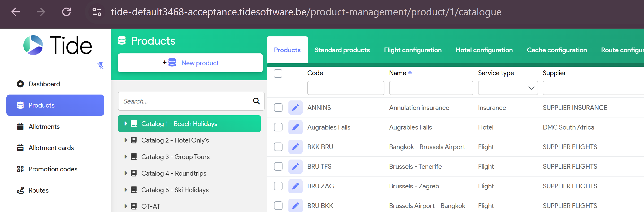The image size is (644, 212).
Task: Click the search magnifier icon
Action: 256,101
